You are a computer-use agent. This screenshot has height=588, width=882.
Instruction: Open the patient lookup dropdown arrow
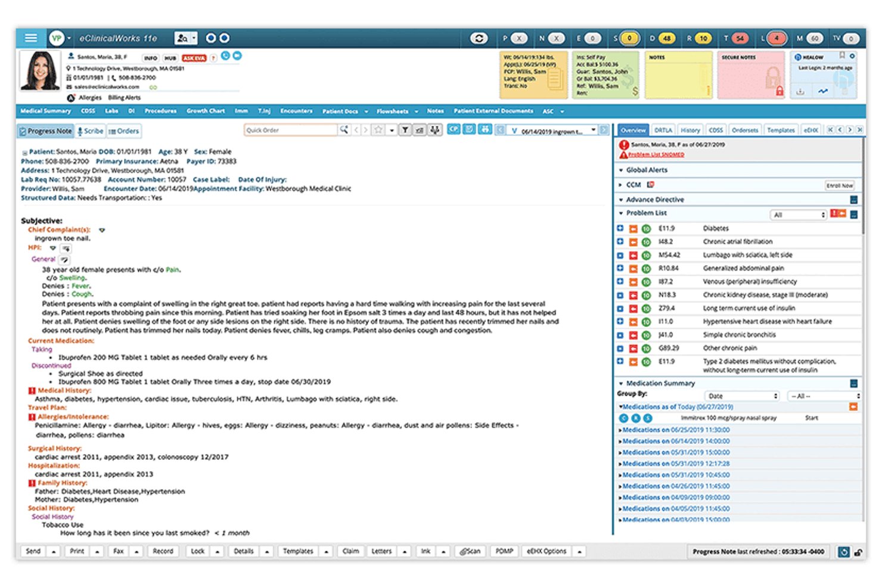[x=194, y=38]
